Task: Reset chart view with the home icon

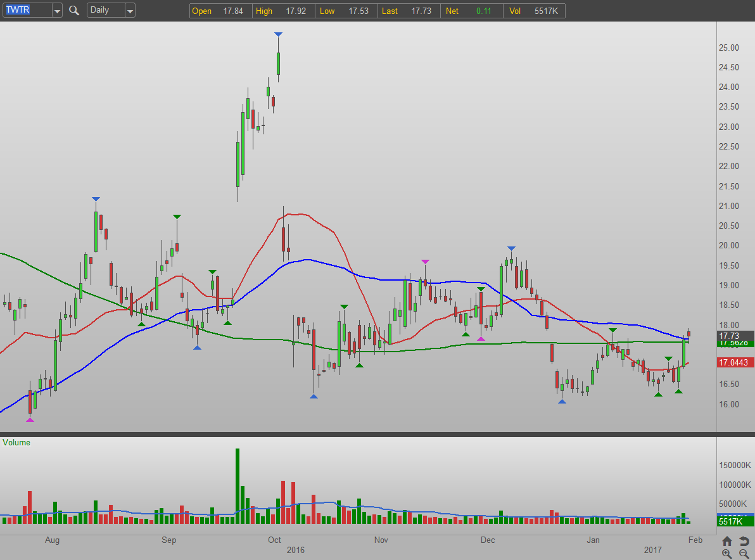Action: (x=727, y=541)
